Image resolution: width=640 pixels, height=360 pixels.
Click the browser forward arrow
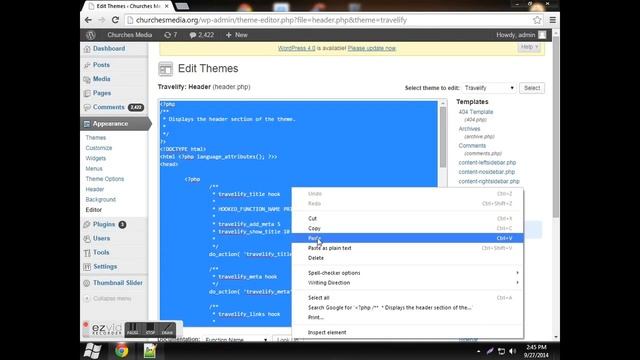102,20
